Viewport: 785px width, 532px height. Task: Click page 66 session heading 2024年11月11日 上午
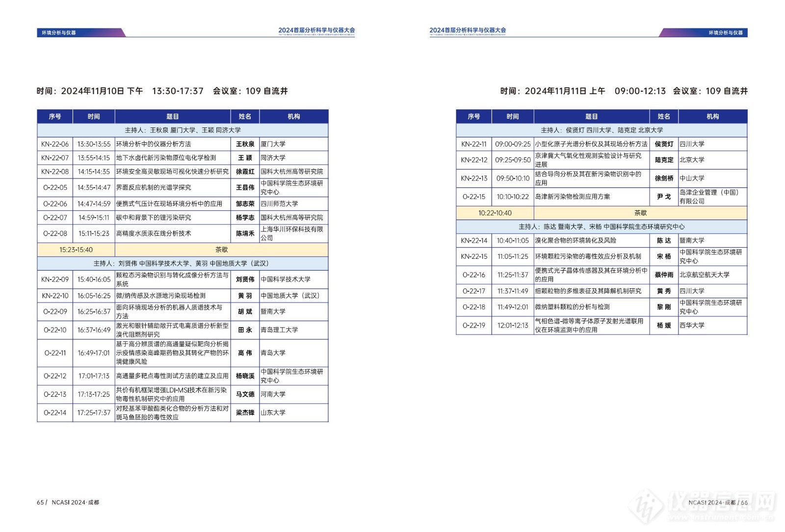[x=624, y=91]
